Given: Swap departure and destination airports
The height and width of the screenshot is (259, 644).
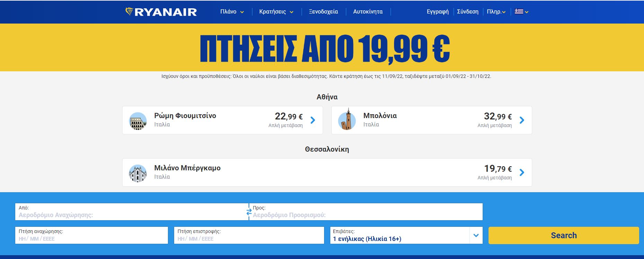Looking at the screenshot, I should (249, 212).
